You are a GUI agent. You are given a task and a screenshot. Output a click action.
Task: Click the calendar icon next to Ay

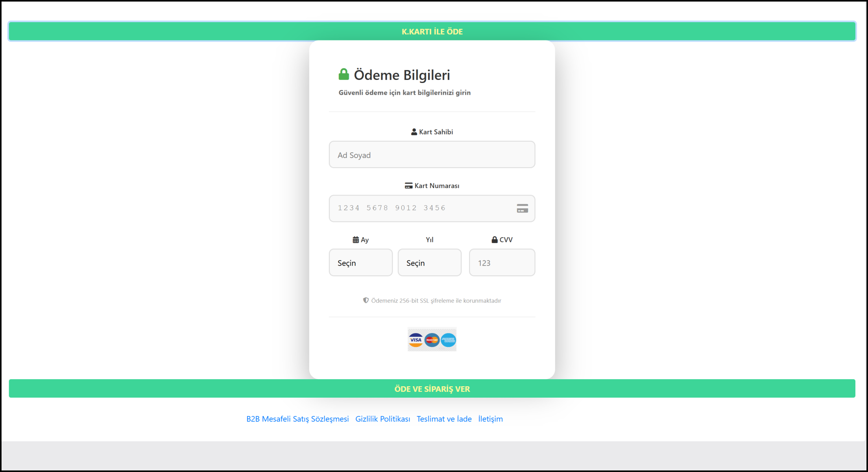356,240
